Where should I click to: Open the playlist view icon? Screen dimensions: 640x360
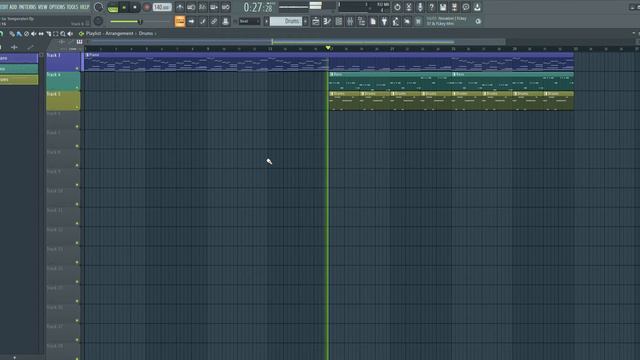tap(316, 21)
